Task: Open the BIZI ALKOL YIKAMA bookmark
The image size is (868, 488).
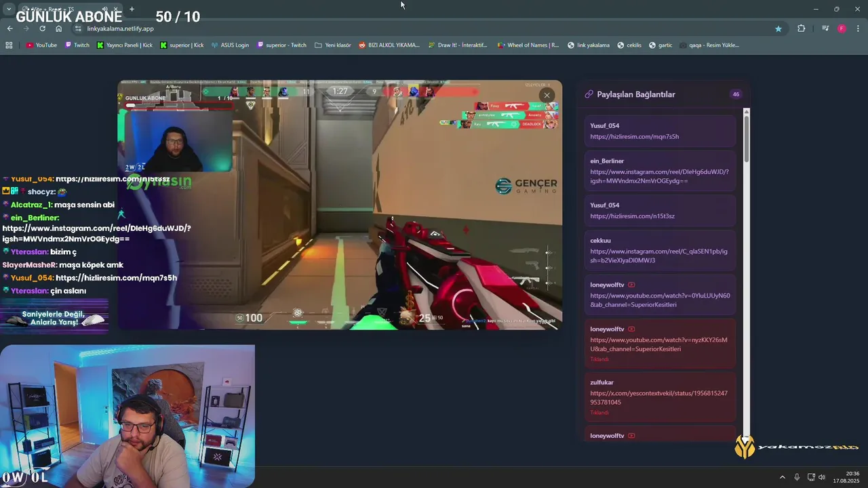Action: (x=389, y=45)
